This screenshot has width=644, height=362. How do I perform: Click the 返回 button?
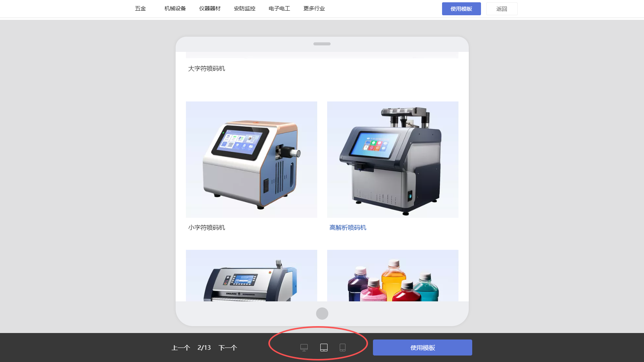coord(502,9)
